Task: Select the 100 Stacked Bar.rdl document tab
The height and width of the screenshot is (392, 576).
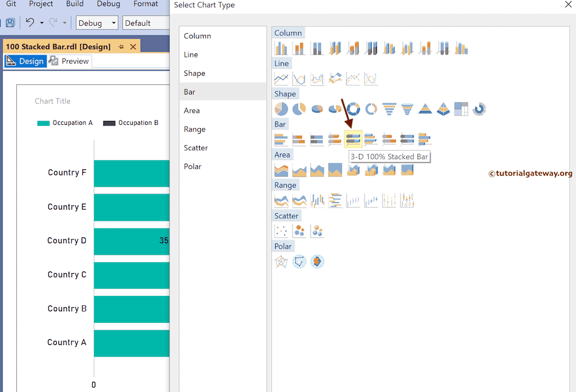Action: tap(58, 47)
